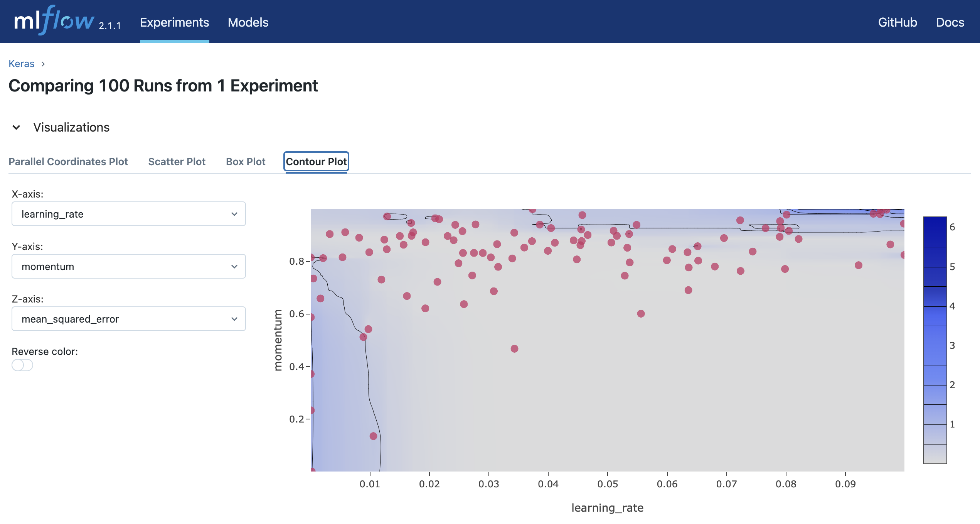Click the momentum axis title
The image size is (980, 524).
coord(278,340)
